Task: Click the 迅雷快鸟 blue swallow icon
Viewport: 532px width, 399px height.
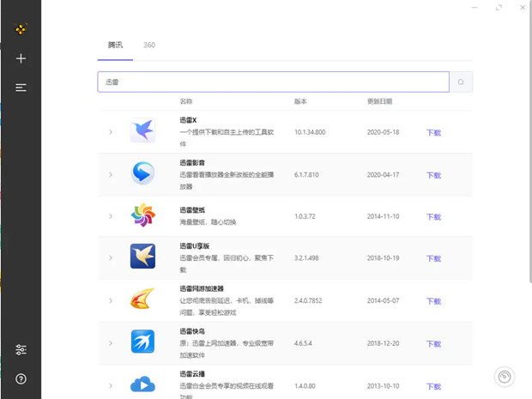Action: [x=142, y=342]
